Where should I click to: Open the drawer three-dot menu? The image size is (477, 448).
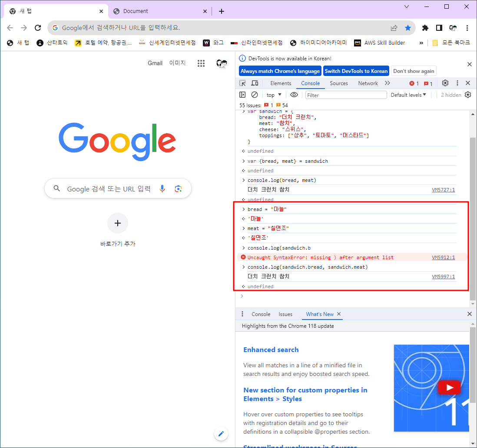coord(242,314)
